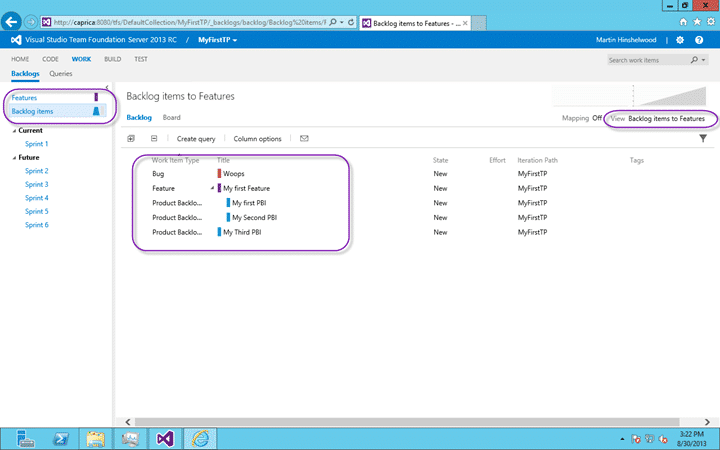Viewport: 720px width, 450px height.
Task: Open Sprint 2 in sidebar
Action: 37,171
